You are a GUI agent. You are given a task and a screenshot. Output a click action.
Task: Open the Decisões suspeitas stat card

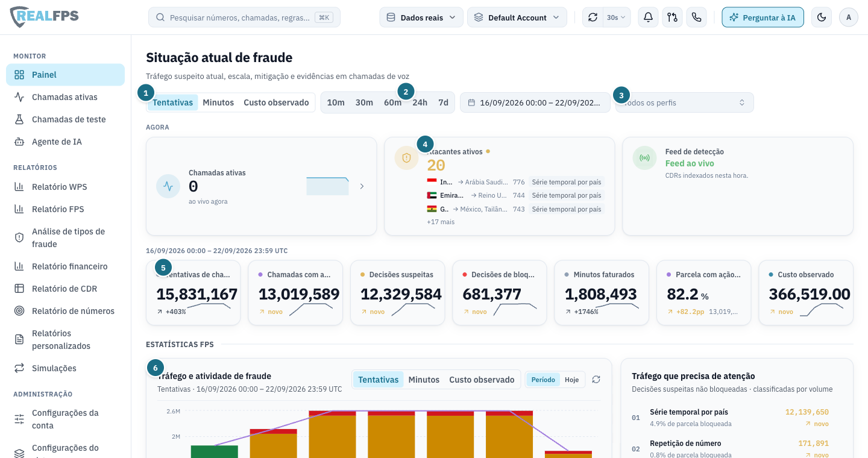397,293
